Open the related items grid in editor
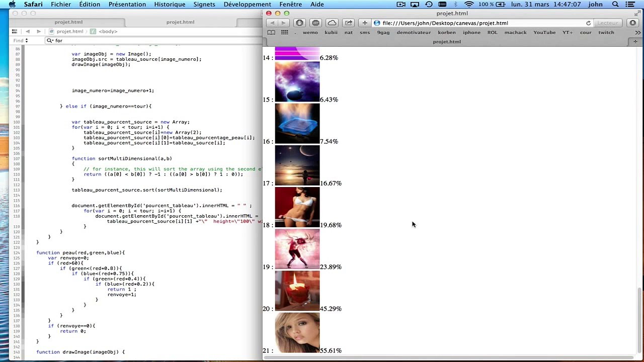The width and height of the screenshot is (644, 362). click(14, 31)
